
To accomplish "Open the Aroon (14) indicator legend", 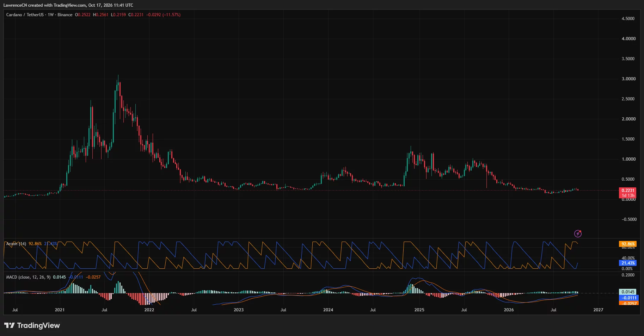I will pyautogui.click(x=16, y=244).
